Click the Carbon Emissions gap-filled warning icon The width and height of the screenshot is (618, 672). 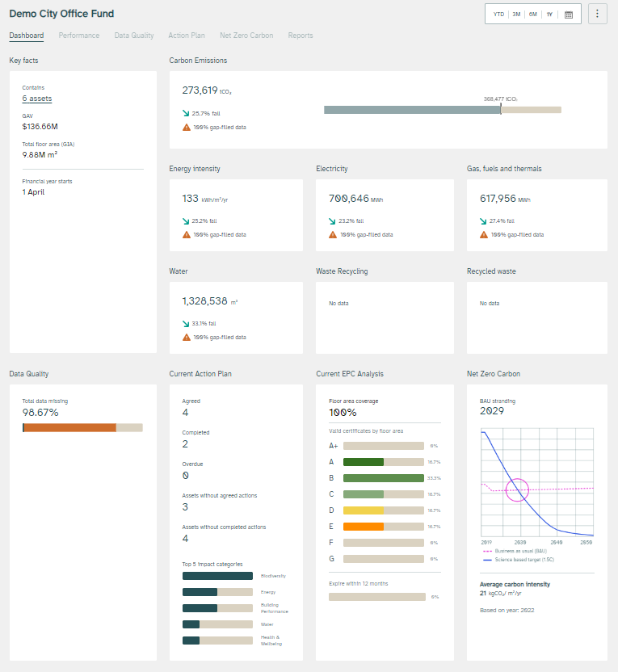[x=187, y=127]
